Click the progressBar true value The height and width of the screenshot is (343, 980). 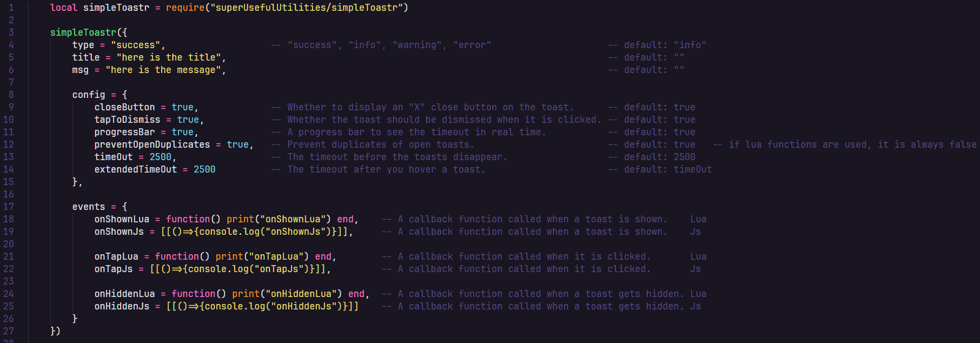coord(182,132)
